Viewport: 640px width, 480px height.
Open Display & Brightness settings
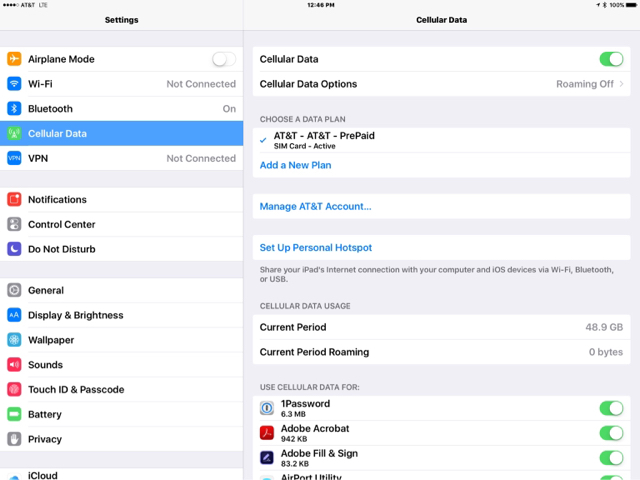[122, 315]
